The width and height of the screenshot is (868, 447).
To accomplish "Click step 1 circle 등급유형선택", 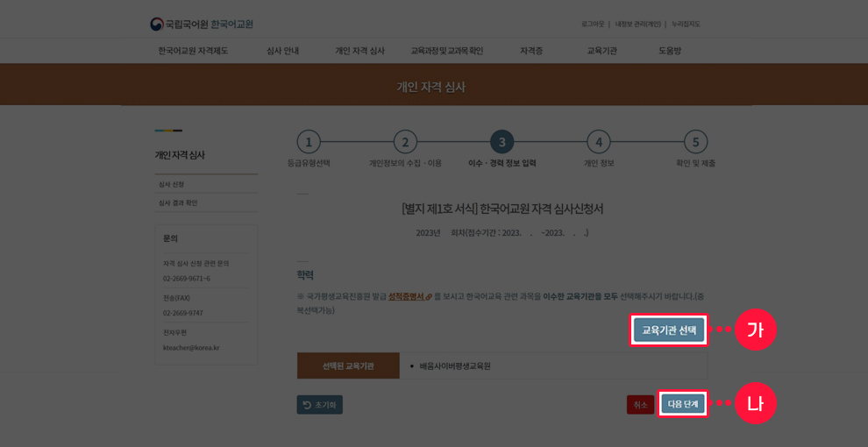I will click(x=309, y=142).
